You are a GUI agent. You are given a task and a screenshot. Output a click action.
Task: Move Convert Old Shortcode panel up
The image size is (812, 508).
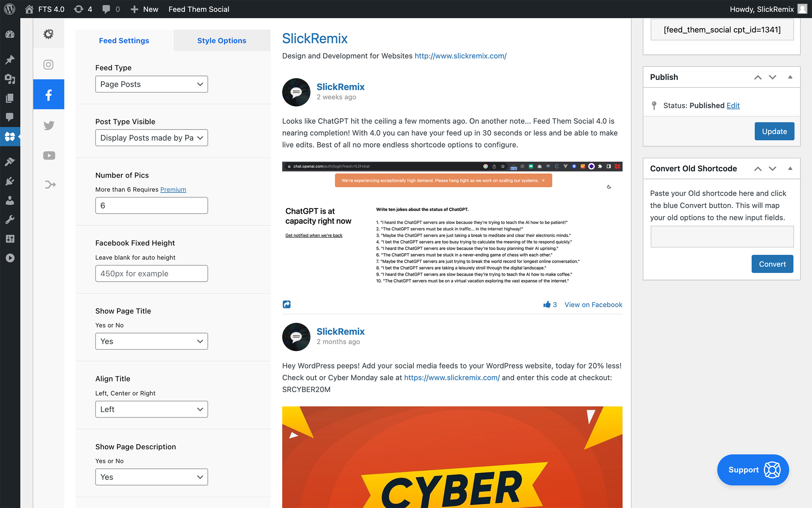(758, 169)
